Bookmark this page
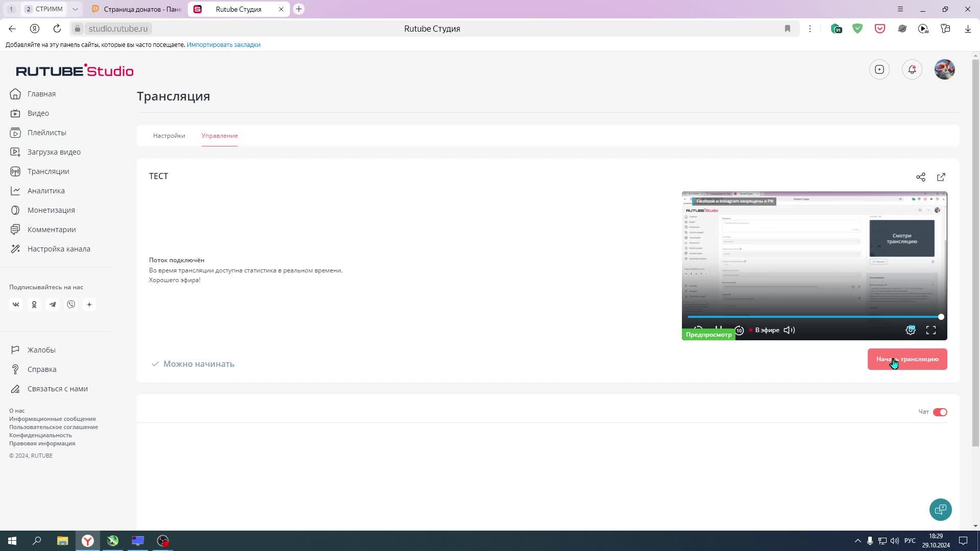Image resolution: width=980 pixels, height=551 pixels. coord(788,29)
